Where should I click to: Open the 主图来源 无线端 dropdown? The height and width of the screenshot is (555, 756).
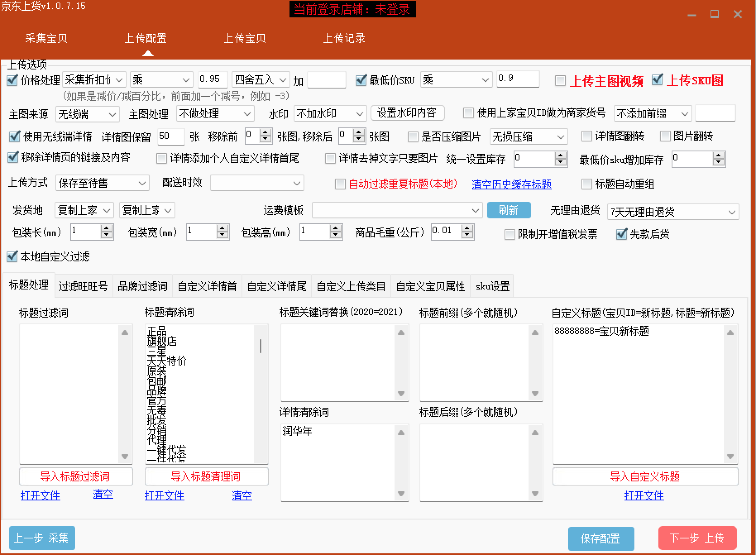pos(88,114)
